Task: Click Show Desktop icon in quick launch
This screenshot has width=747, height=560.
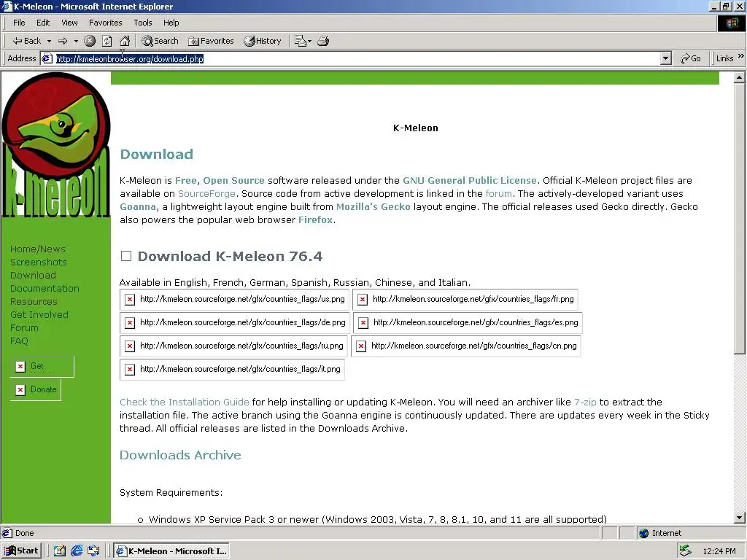Action: pyautogui.click(x=59, y=551)
